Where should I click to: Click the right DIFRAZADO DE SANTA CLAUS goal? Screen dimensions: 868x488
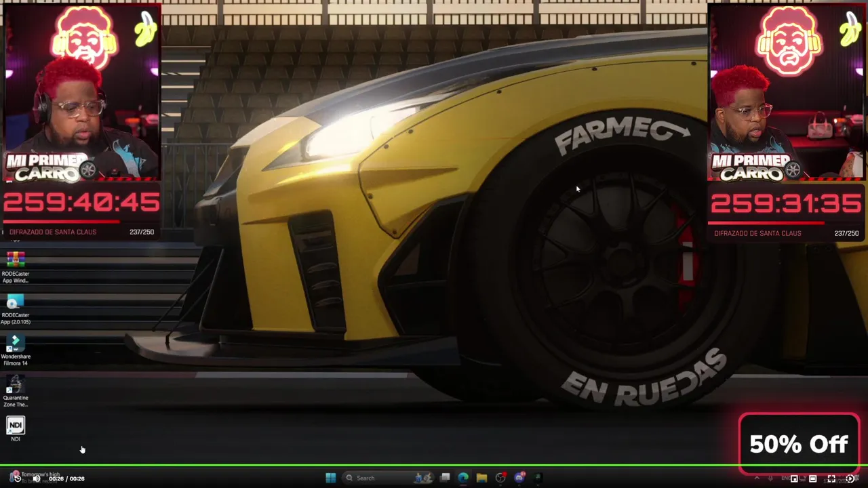click(757, 233)
